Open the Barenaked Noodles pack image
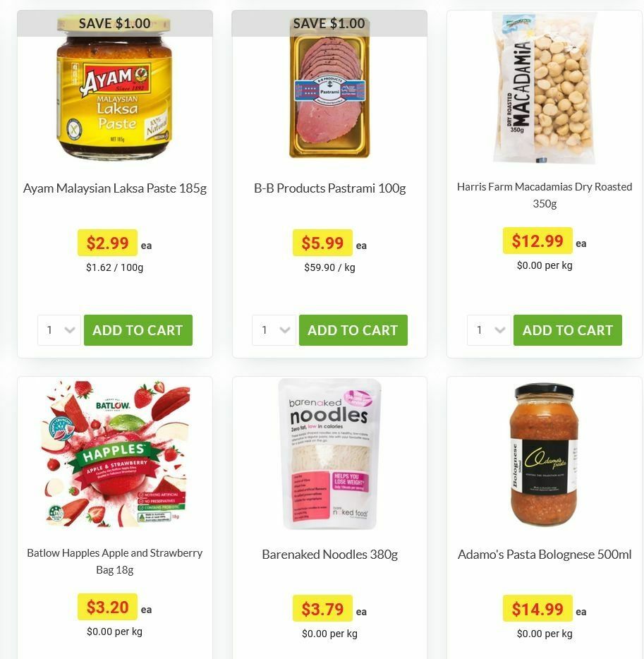644x659 pixels. point(330,454)
